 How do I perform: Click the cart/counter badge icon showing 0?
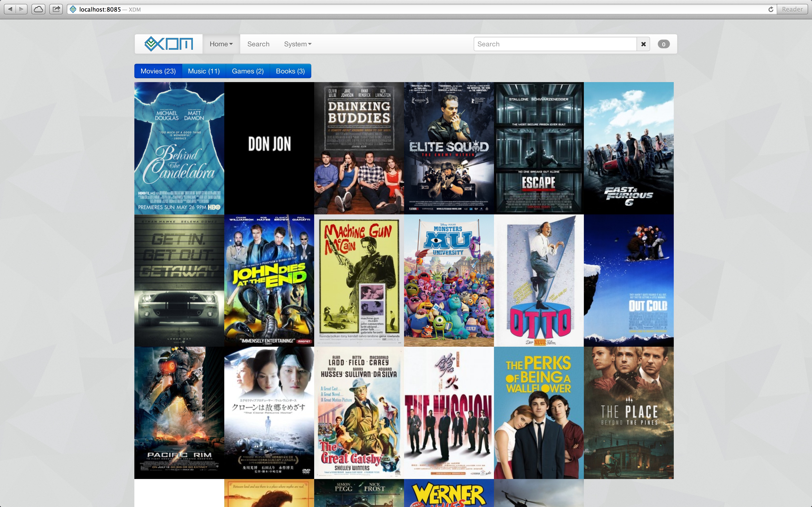point(664,44)
